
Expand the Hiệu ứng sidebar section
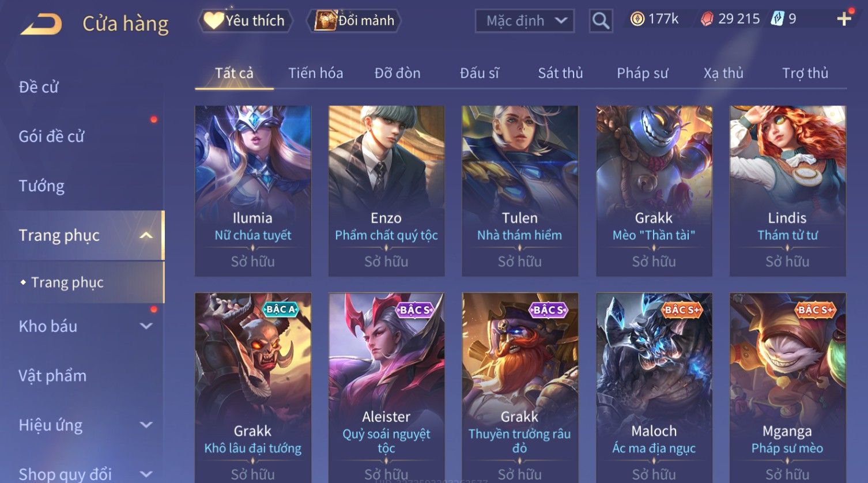146,425
